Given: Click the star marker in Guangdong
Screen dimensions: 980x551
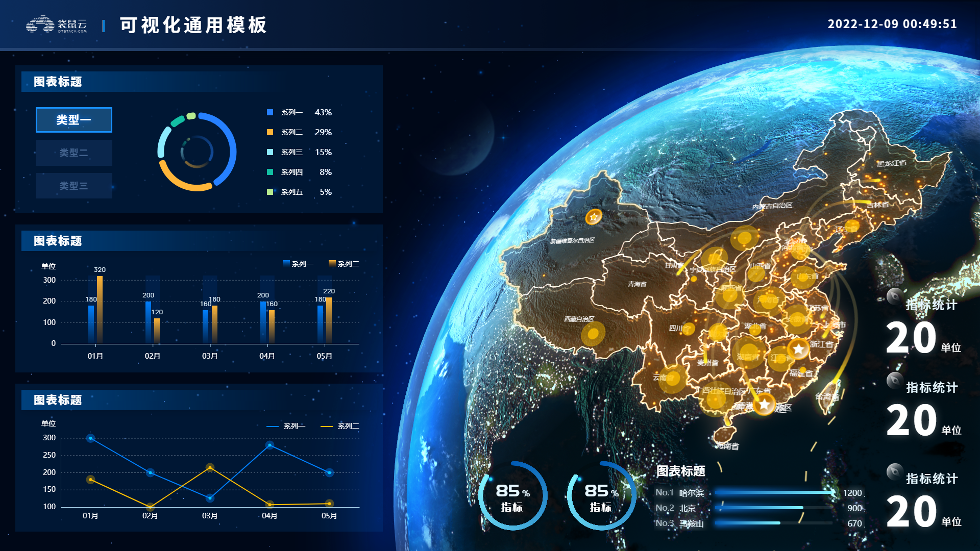Looking at the screenshot, I should coord(764,405).
